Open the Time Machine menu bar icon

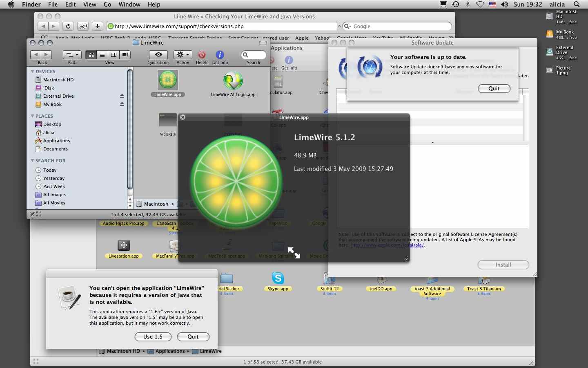click(x=456, y=4)
